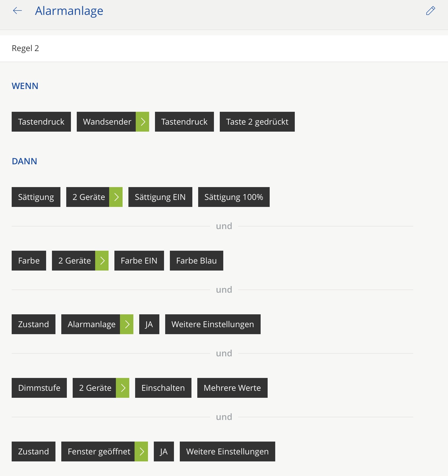
Task: Expand the Wandsender device chevron
Action: click(142, 122)
